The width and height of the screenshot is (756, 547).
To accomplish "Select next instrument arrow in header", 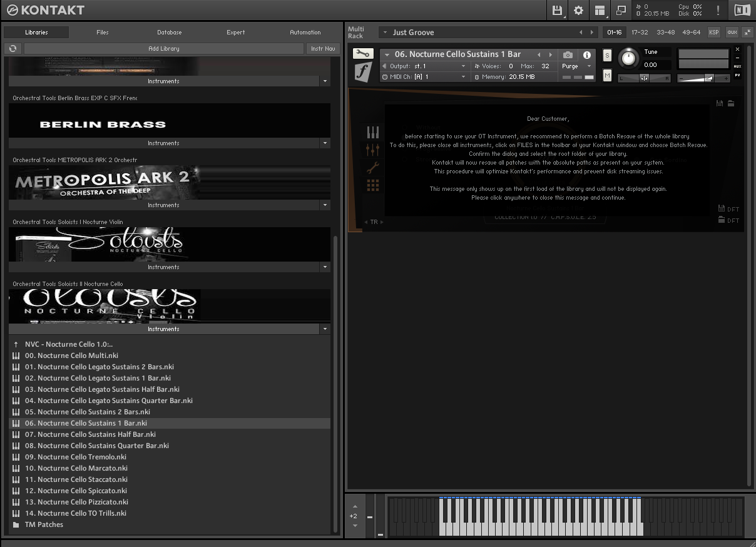I will pos(551,55).
